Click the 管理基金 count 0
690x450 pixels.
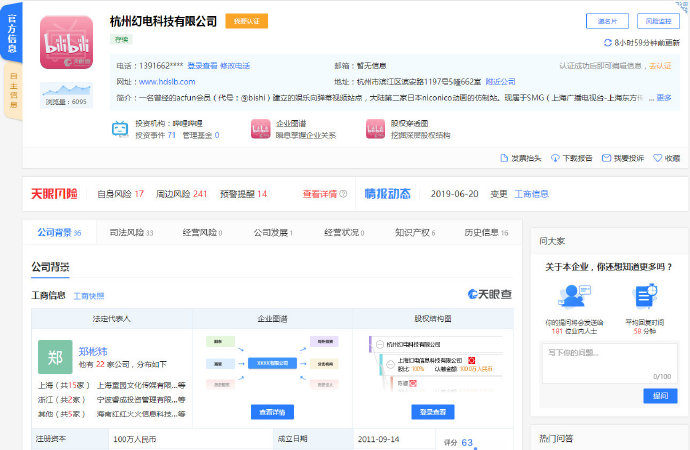(x=217, y=135)
